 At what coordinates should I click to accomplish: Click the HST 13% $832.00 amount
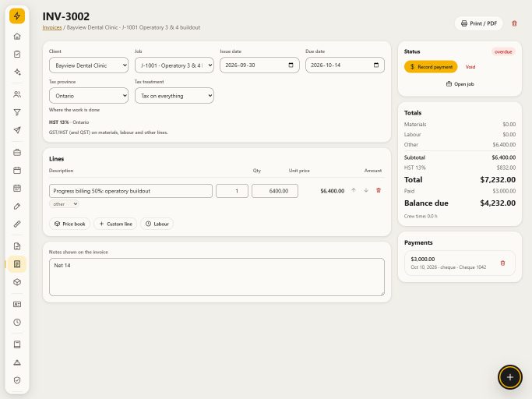[x=506, y=168]
